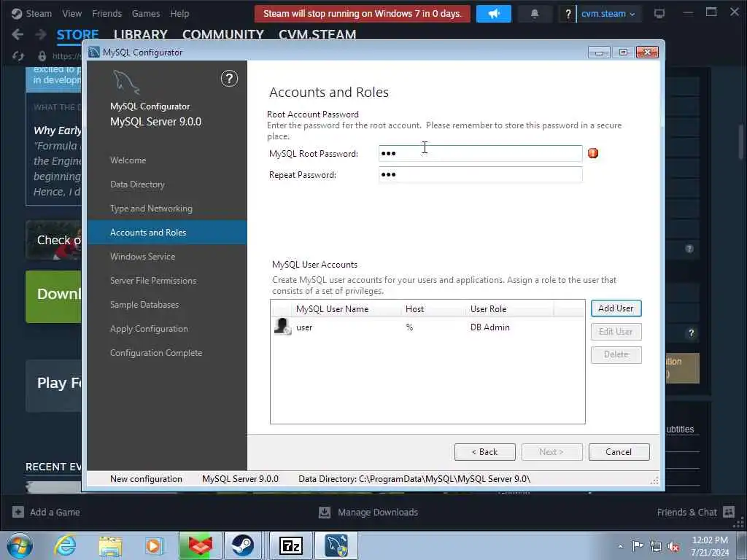Go back with Steam back arrow
747x560 pixels.
18,34
